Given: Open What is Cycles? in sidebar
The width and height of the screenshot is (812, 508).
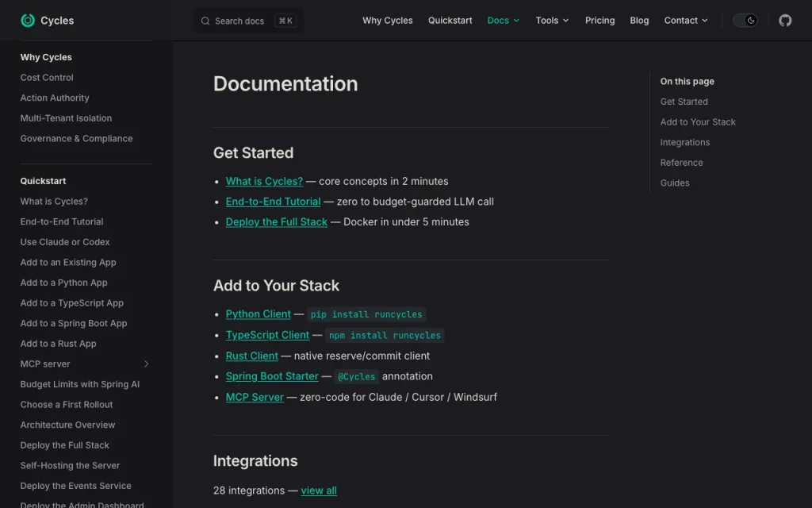Looking at the screenshot, I should point(54,201).
